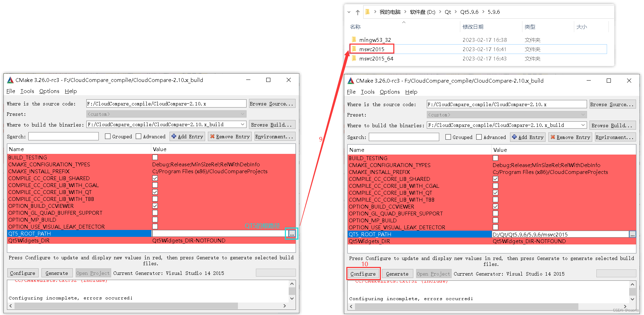Open Preset dropdown in left window
This screenshot has height=315, width=644.
point(166,114)
